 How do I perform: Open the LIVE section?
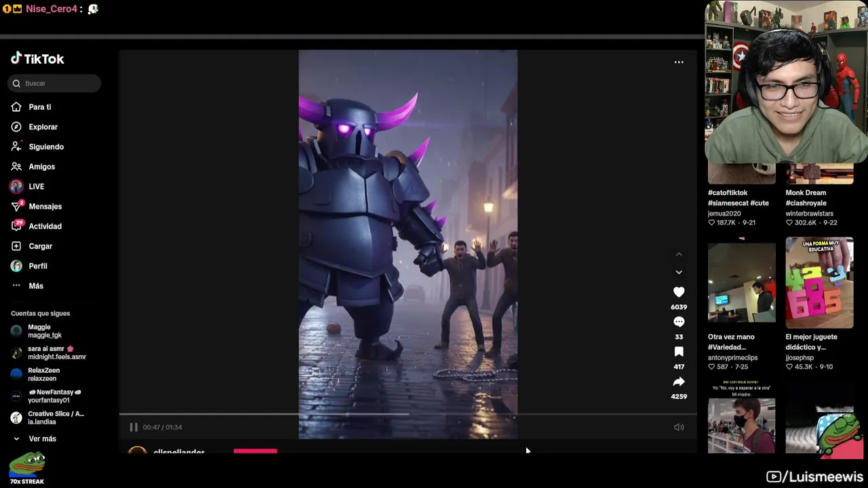[36, 186]
